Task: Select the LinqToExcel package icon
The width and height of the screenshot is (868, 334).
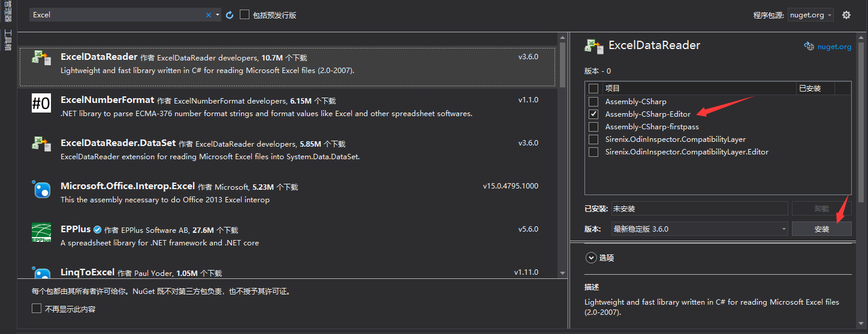Action: tap(41, 274)
